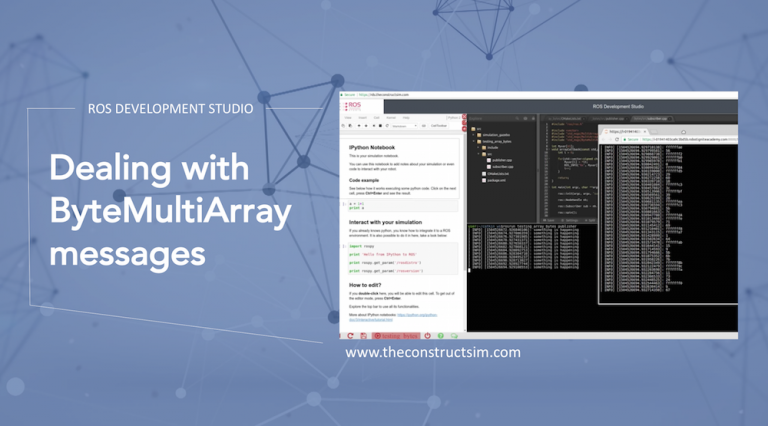The width and height of the screenshot is (768, 426).
Task: Click the Settings button below the editor
Action: [x=569, y=220]
